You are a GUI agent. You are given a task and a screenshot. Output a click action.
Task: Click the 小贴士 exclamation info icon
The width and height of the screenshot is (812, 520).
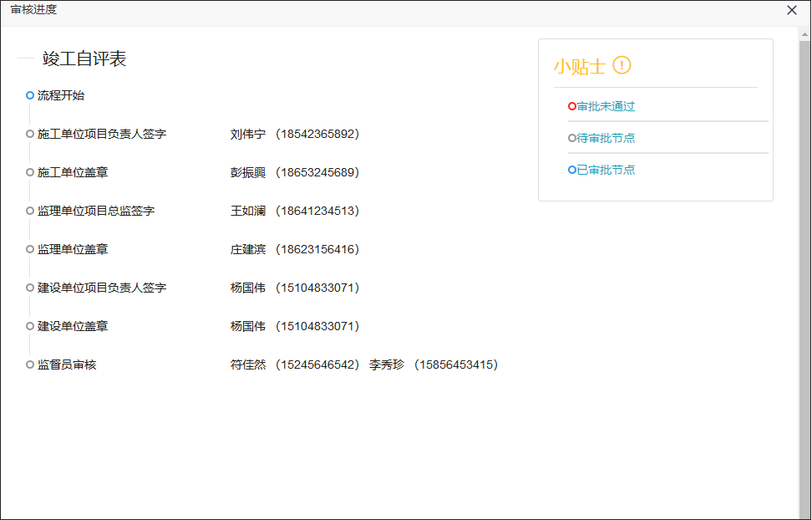pos(622,65)
